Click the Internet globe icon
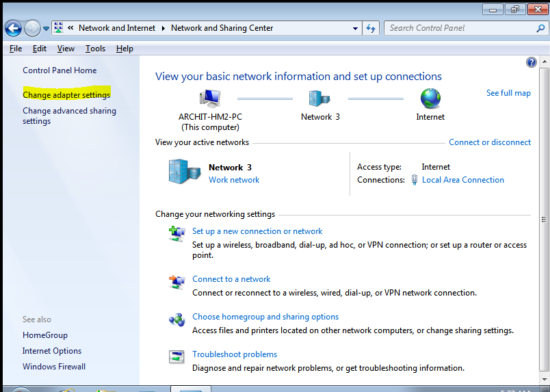Screen dimensions: 550x392 (x=430, y=99)
